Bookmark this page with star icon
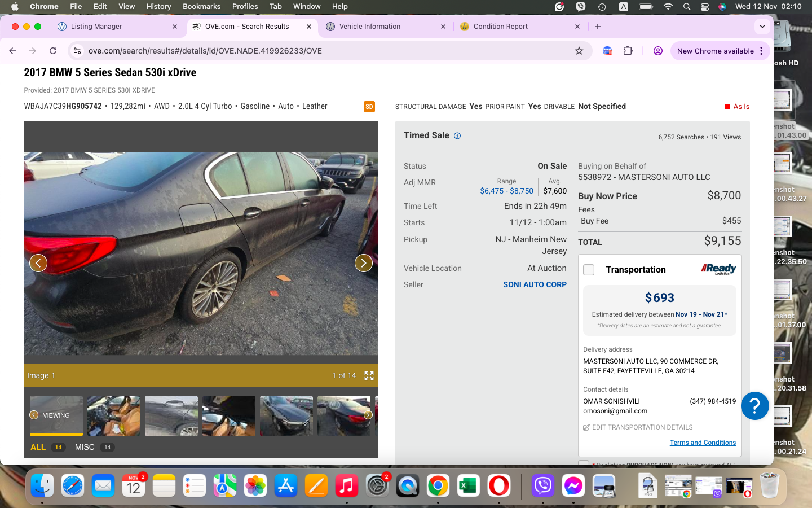812x508 pixels. pos(579,51)
